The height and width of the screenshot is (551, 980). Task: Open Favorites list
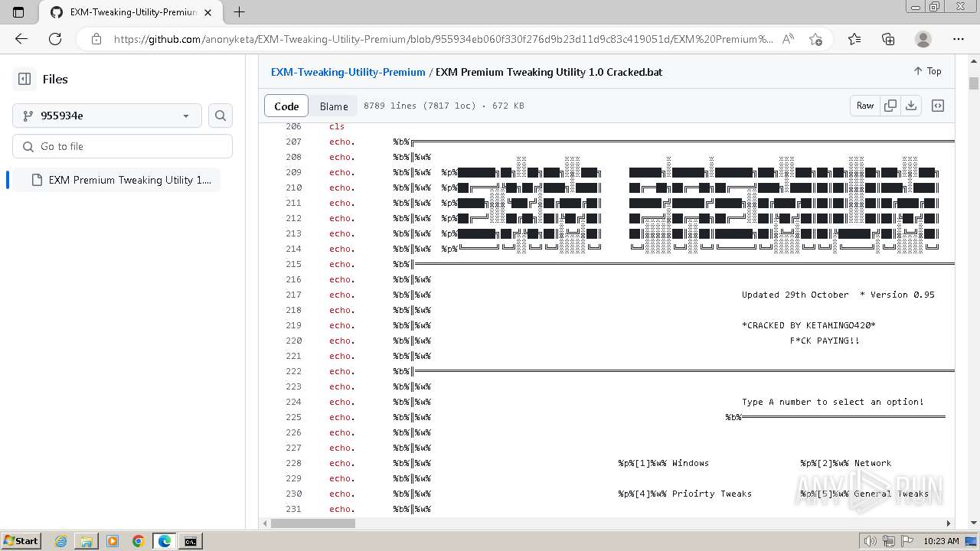point(854,39)
